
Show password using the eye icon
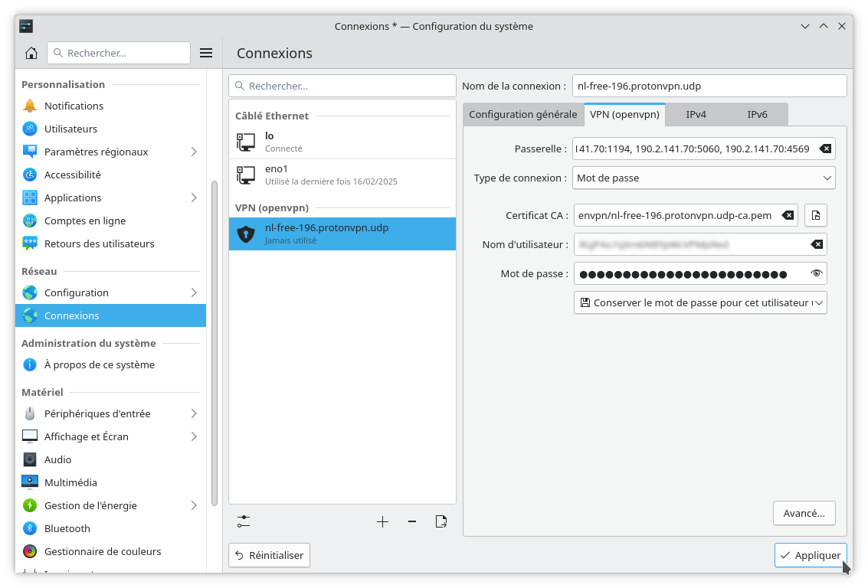817,273
